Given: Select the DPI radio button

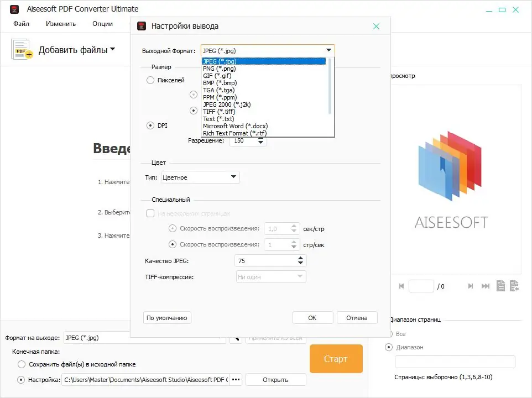Looking at the screenshot, I should point(150,125).
